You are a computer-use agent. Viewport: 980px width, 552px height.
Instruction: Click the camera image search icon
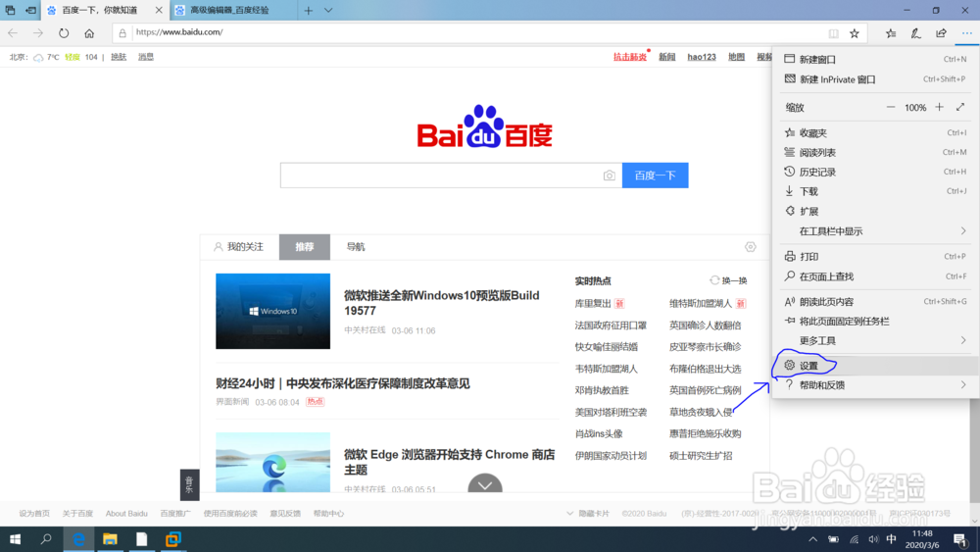(x=610, y=176)
